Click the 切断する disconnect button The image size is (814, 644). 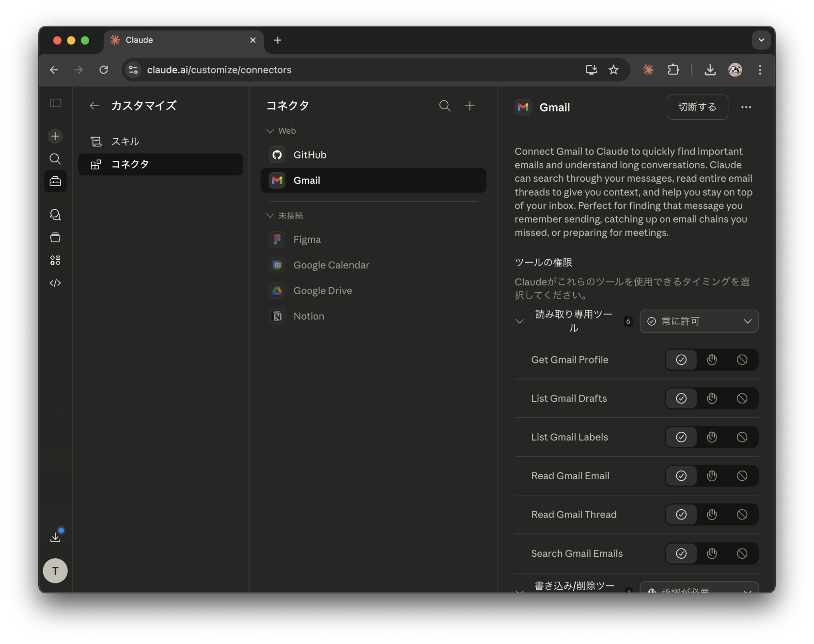pos(697,107)
